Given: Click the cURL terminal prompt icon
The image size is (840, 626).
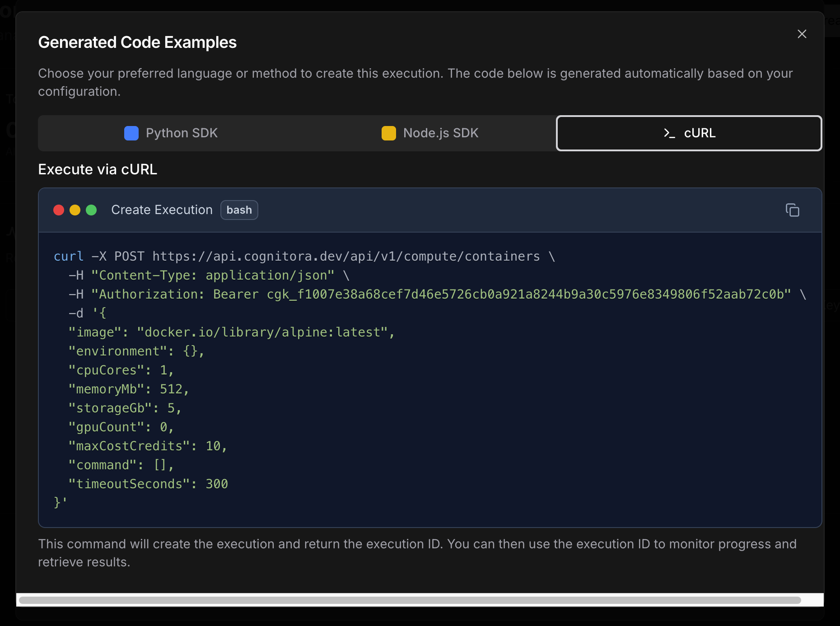Looking at the screenshot, I should (669, 133).
